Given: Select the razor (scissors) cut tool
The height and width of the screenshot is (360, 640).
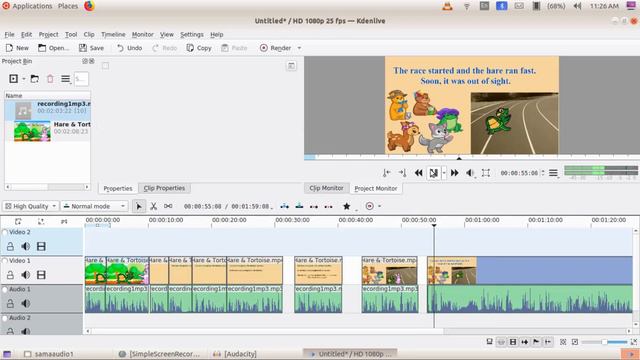Looking at the screenshot, I should [x=153, y=206].
